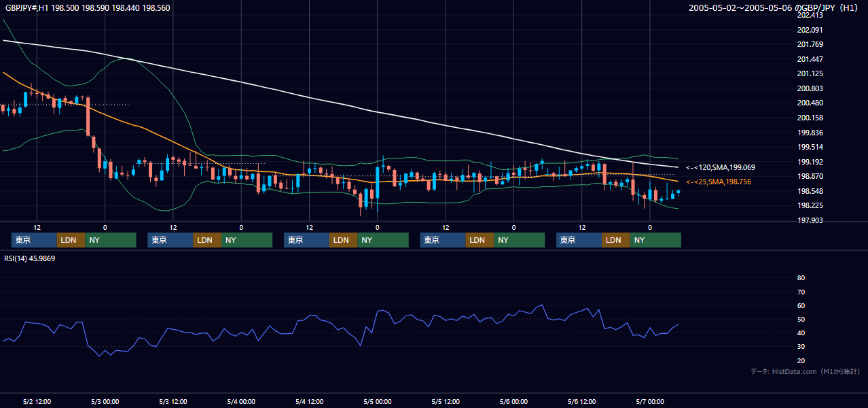Select the 5/4 12:00 time axis label
This screenshot has width=868, height=408.
click(309, 401)
